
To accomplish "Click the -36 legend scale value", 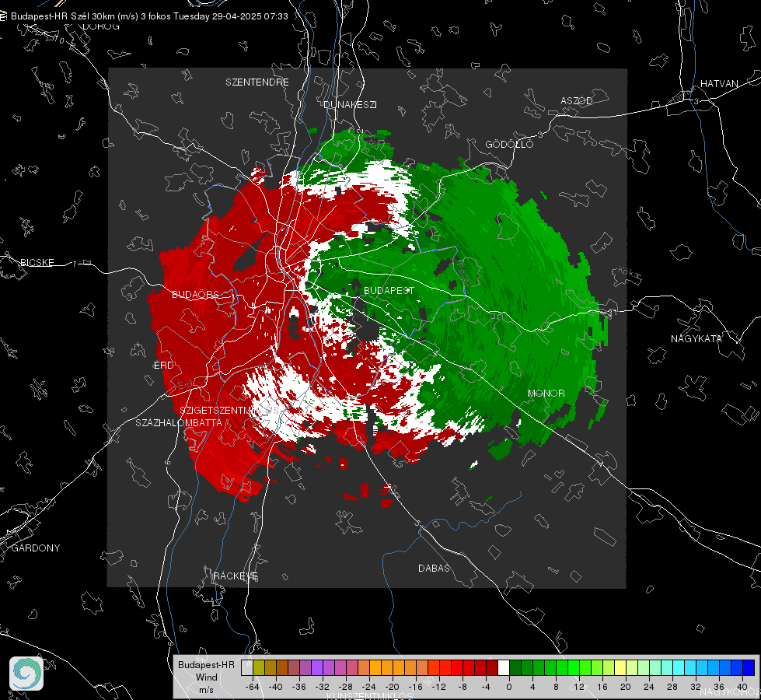I will [298, 687].
